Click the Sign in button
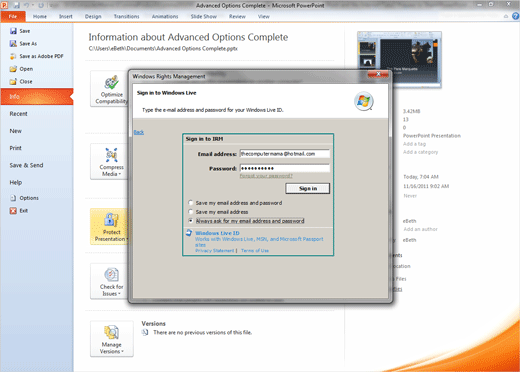 click(308, 188)
